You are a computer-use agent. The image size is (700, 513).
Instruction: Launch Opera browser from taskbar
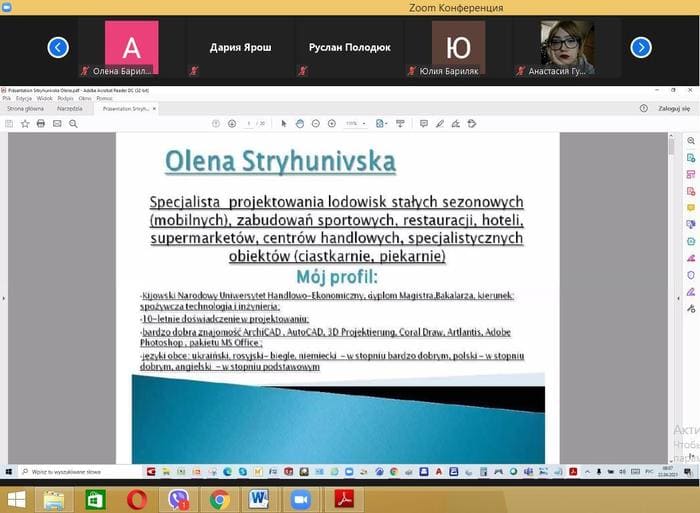137,499
